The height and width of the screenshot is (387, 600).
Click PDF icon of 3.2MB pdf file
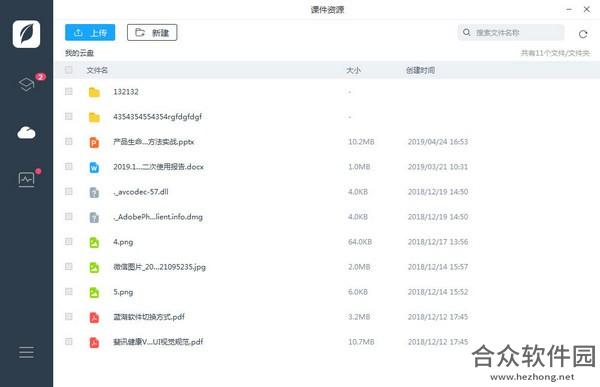(x=94, y=317)
